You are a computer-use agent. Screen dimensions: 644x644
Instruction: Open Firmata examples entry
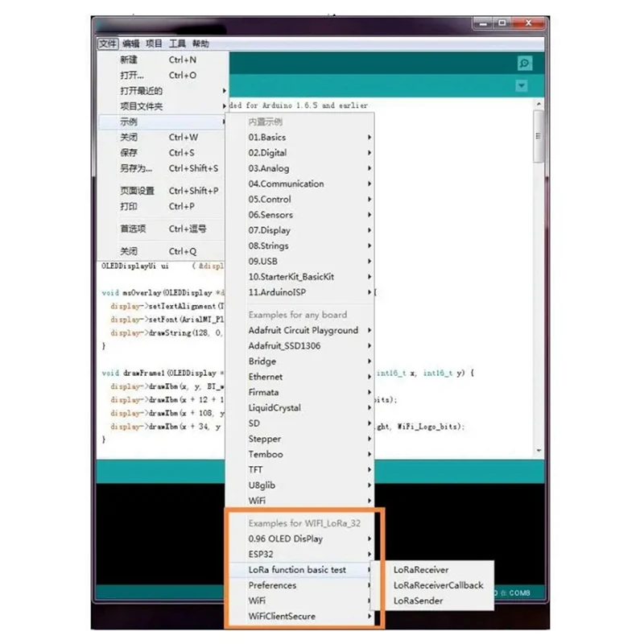click(300, 392)
